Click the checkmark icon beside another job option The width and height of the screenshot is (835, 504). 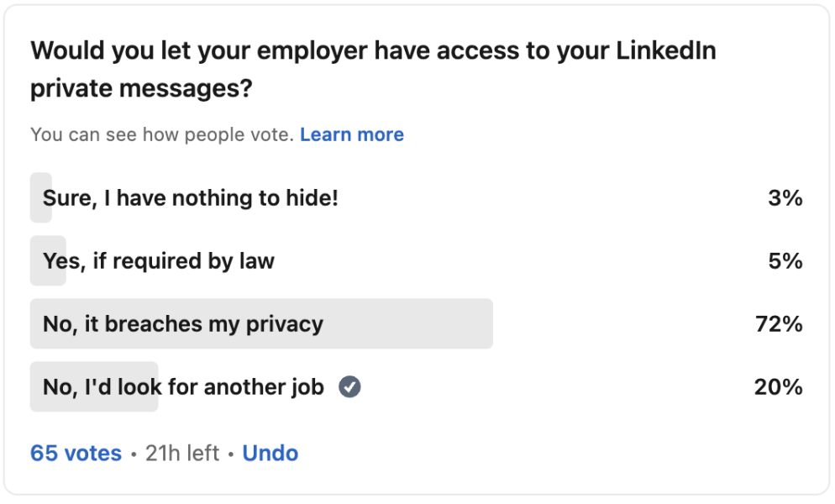coord(349,386)
